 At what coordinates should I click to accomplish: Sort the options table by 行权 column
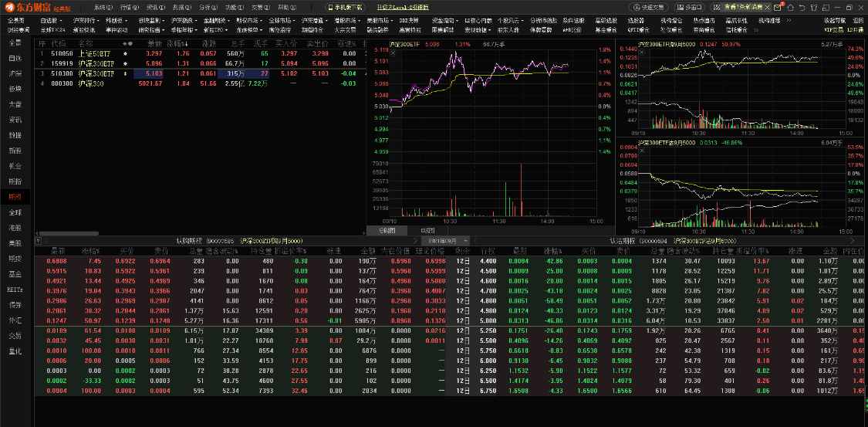[x=488, y=251]
